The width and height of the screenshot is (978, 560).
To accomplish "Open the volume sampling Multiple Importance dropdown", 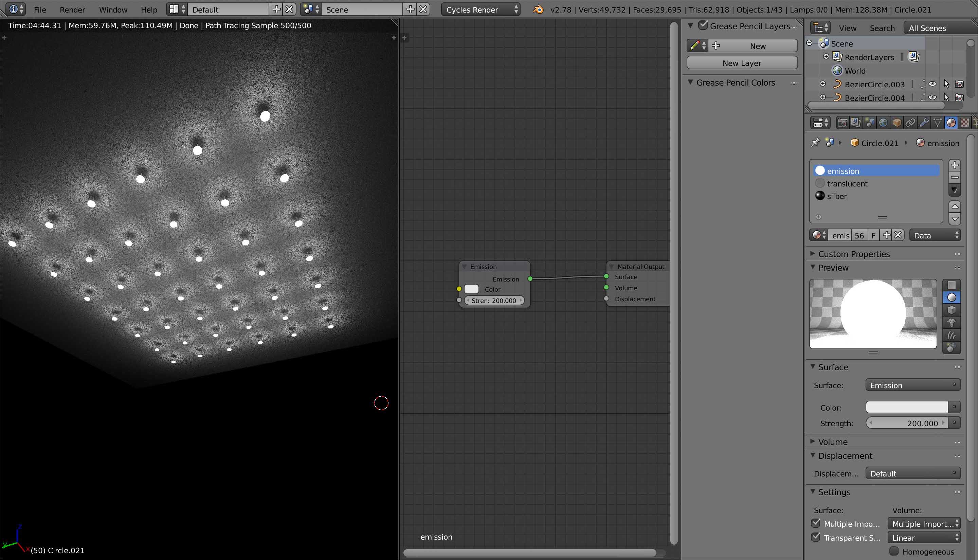I will coord(924,523).
